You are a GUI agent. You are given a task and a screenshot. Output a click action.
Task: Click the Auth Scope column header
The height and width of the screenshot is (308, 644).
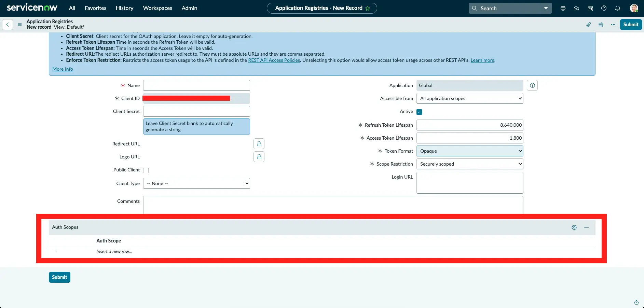pyautogui.click(x=109, y=241)
